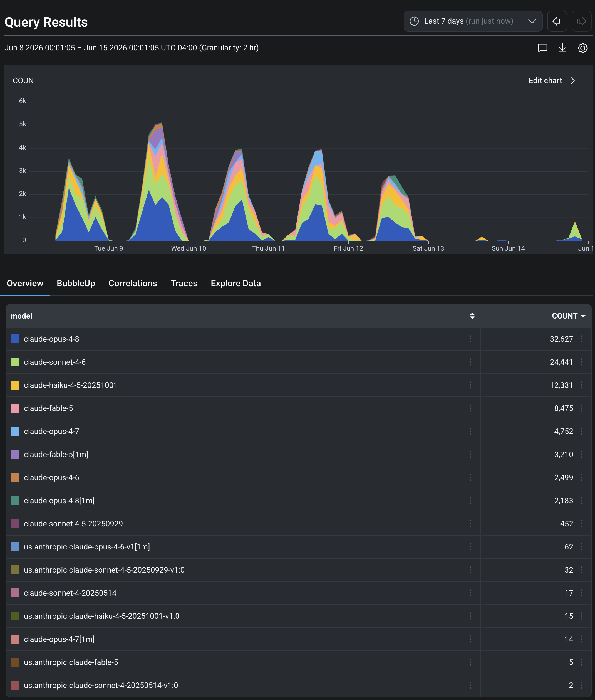Open count menu for 2 value
595x700 pixels.
581,686
